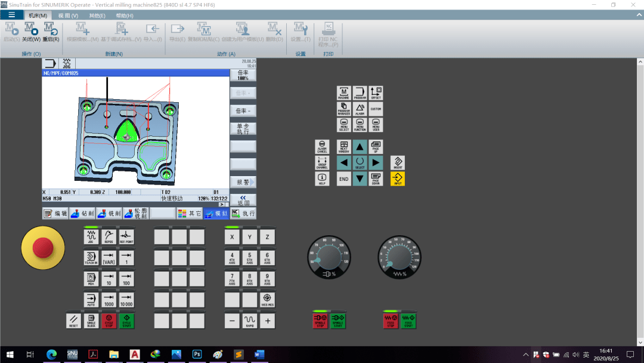
Task: Show hidden system tray icons chevron
Action: 526,355
